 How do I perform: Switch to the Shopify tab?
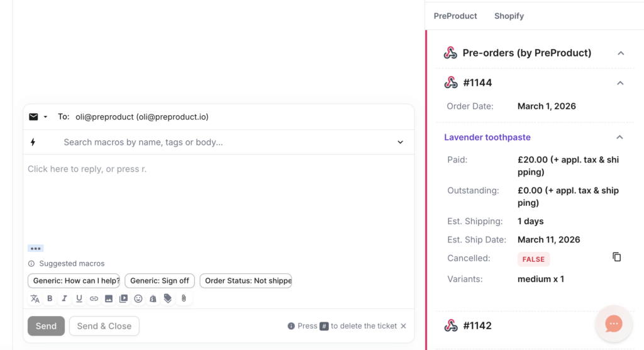pos(509,16)
